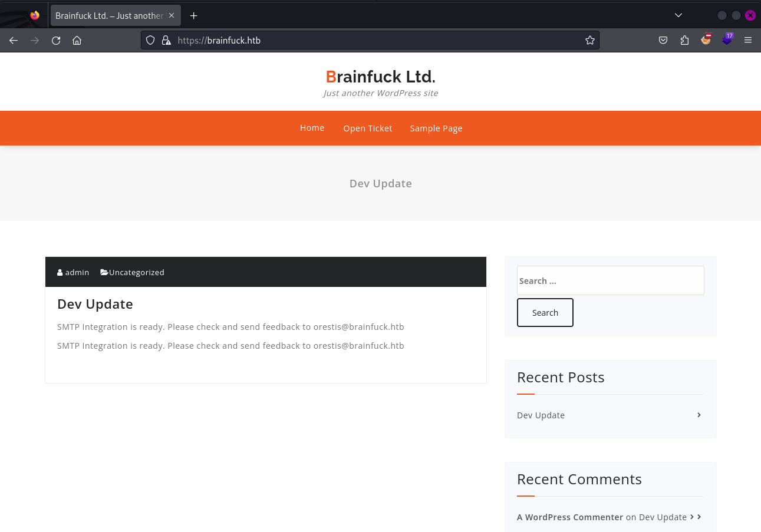Click the Brainfuck Ltd. site title
This screenshot has width=761, height=532.
(380, 77)
